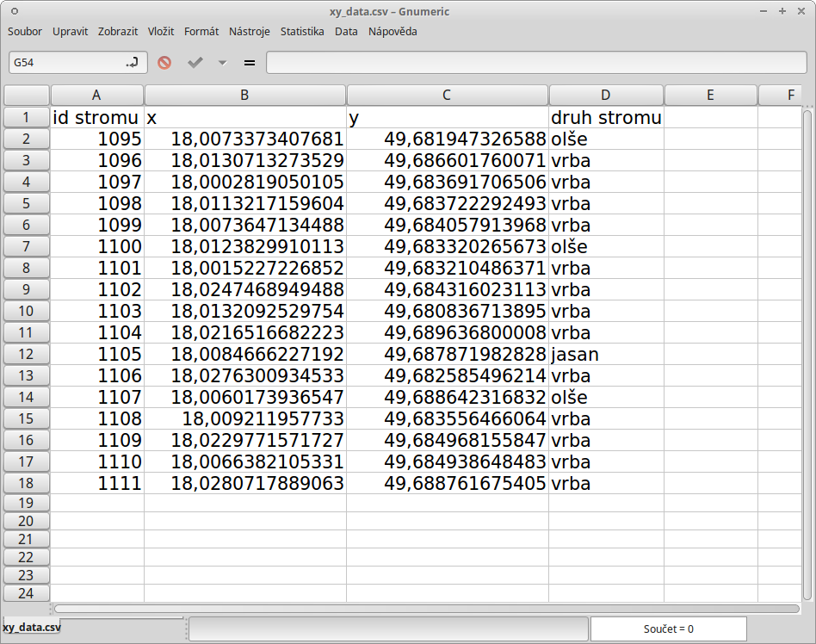Open the Nápověda menu
The image size is (816, 644).
(x=393, y=31)
